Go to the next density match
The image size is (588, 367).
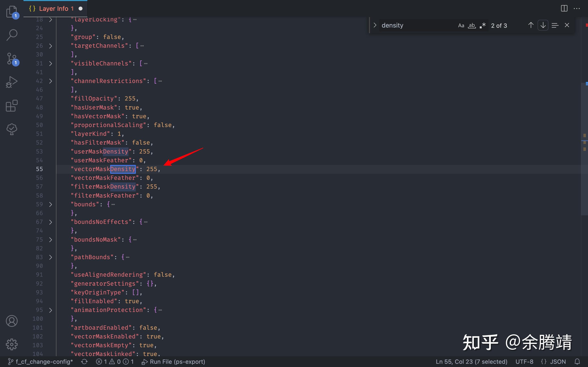(x=543, y=25)
